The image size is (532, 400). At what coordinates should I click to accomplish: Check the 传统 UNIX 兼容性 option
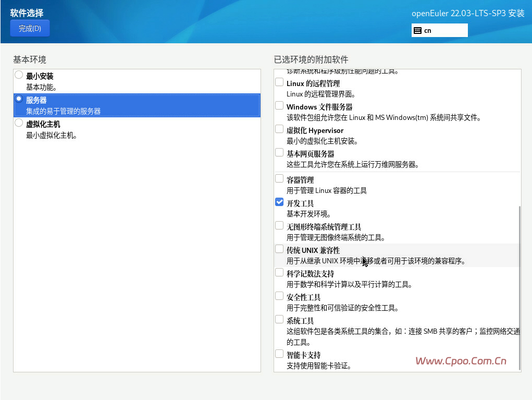click(279, 249)
